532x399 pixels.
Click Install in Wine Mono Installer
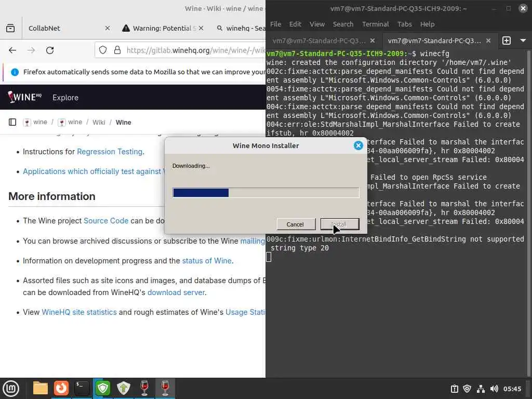point(340,224)
